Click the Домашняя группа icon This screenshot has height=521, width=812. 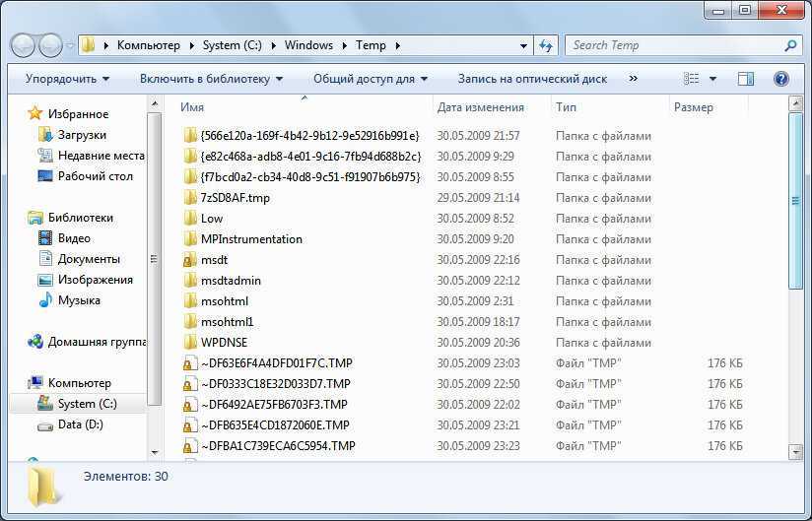(x=35, y=342)
